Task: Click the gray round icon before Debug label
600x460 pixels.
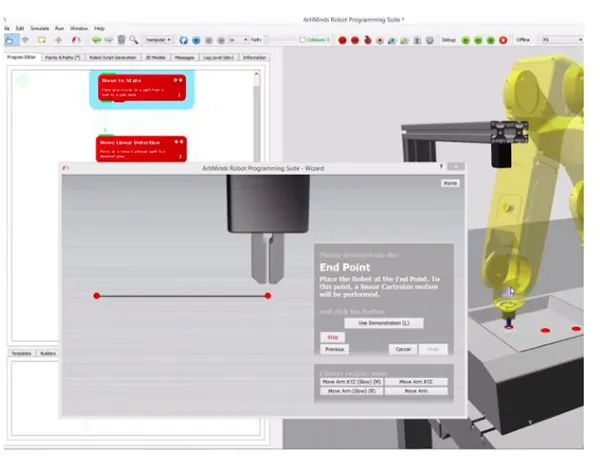Action: click(430, 40)
